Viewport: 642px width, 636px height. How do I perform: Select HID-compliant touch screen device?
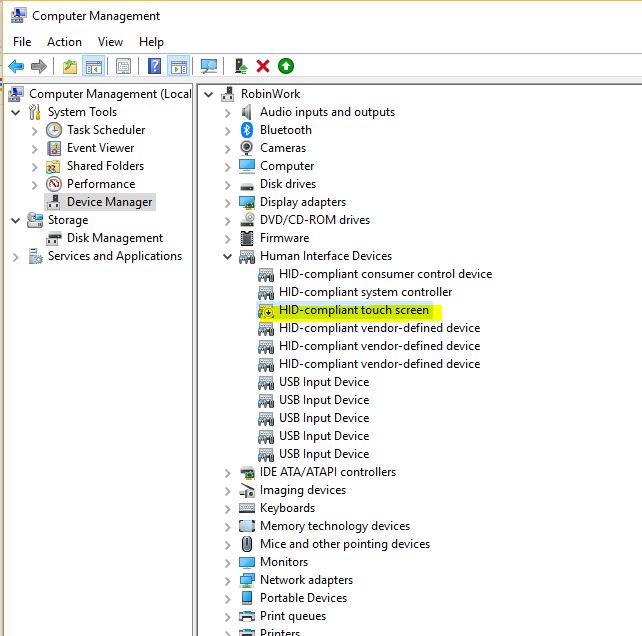tap(353, 310)
